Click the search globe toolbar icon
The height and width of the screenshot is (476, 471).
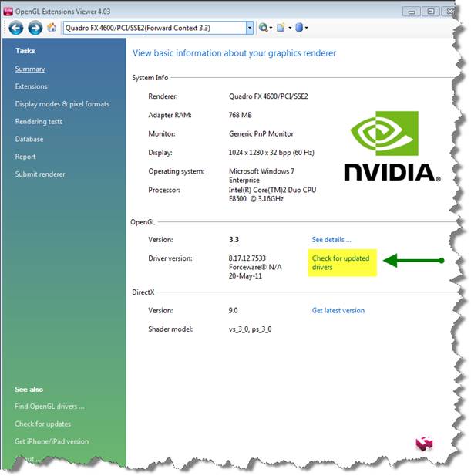click(263, 28)
